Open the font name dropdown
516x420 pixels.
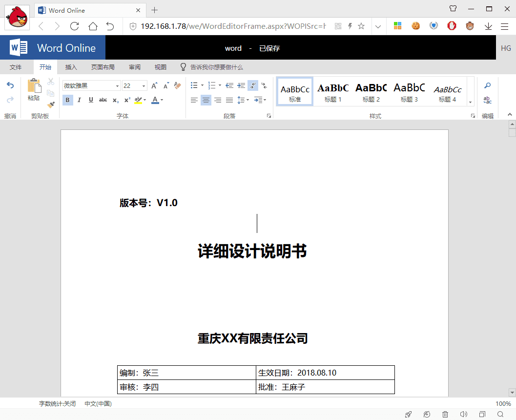[x=118, y=86]
